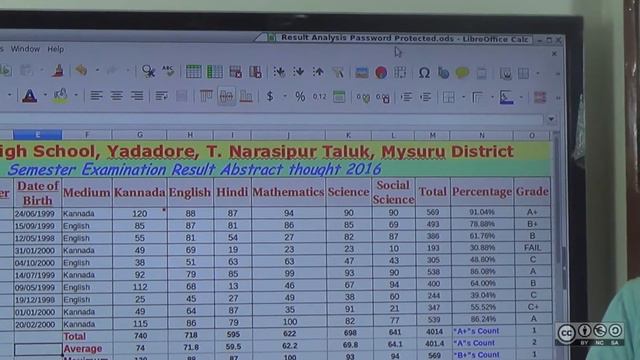Screen dimensions: 640x360
Task: Open the highlighting color dropdown arrow
Action: click(x=76, y=96)
